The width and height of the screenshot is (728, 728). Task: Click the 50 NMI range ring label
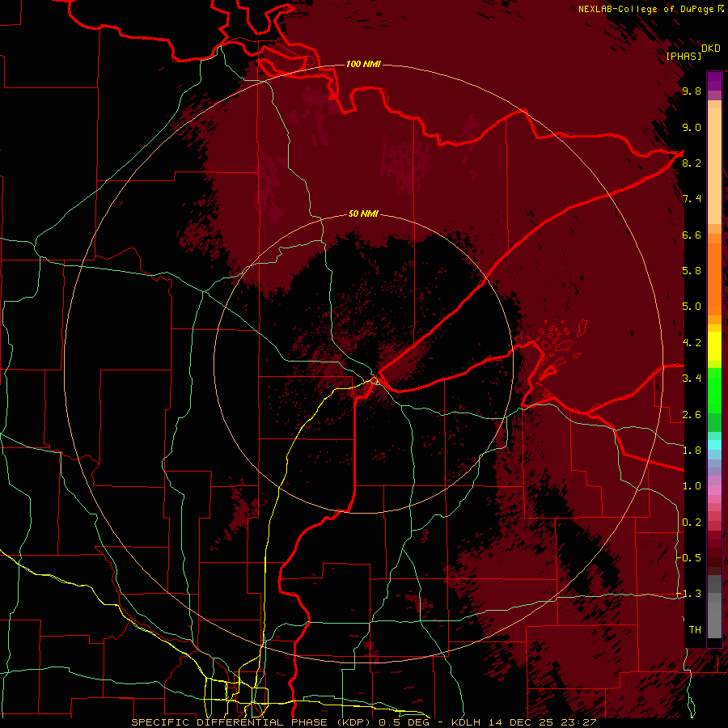click(x=363, y=214)
